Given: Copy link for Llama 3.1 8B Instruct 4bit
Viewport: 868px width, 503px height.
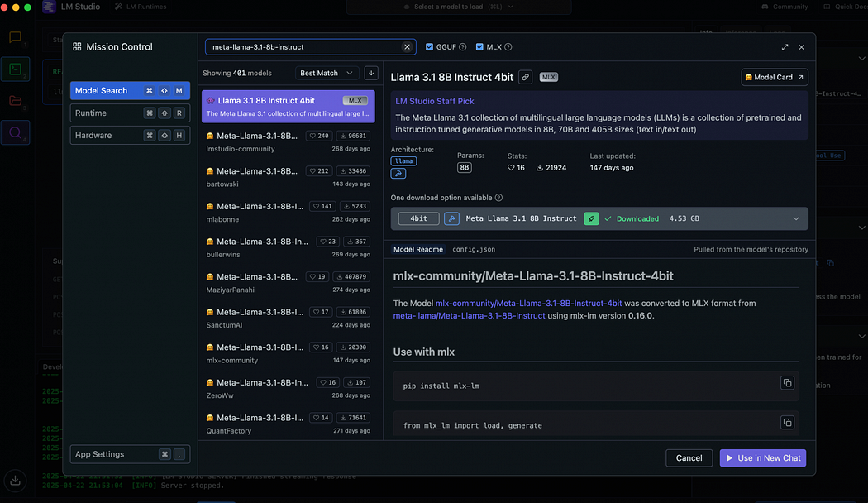Looking at the screenshot, I should point(525,78).
